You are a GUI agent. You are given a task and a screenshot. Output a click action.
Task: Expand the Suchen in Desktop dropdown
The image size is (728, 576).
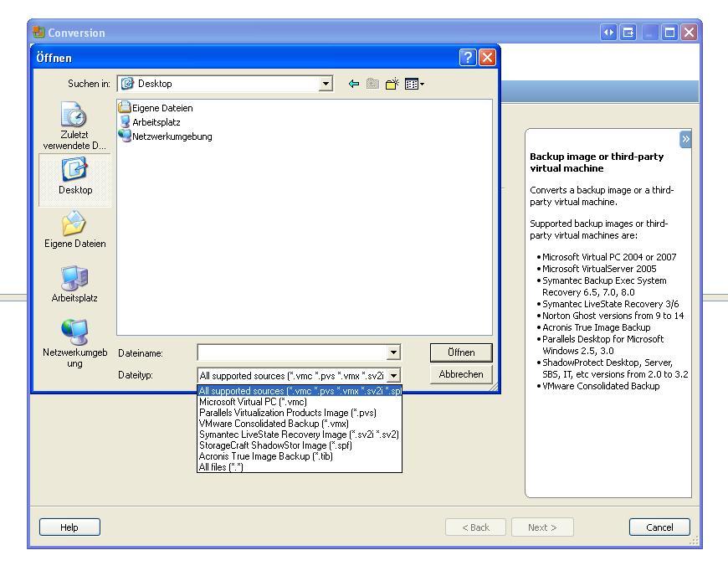coord(326,84)
